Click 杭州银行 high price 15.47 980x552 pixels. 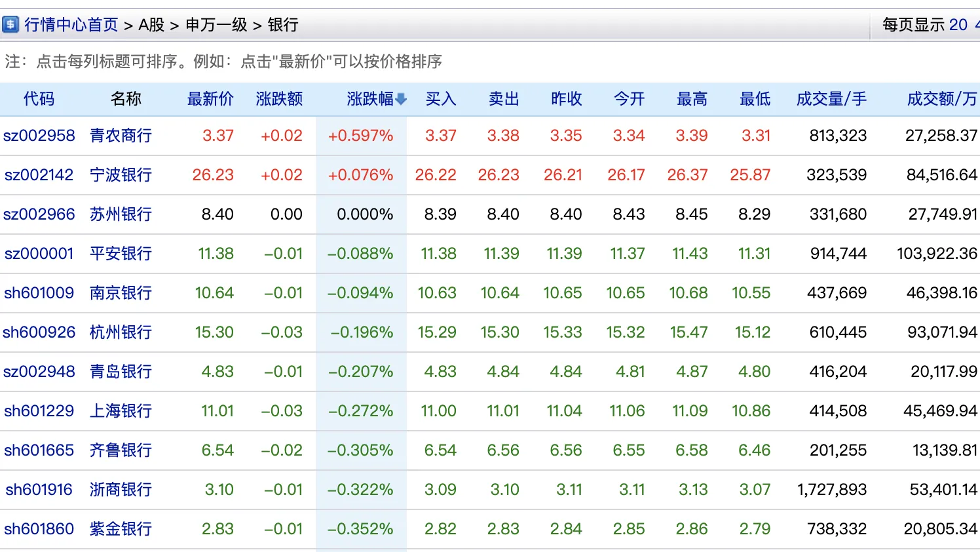689,332
